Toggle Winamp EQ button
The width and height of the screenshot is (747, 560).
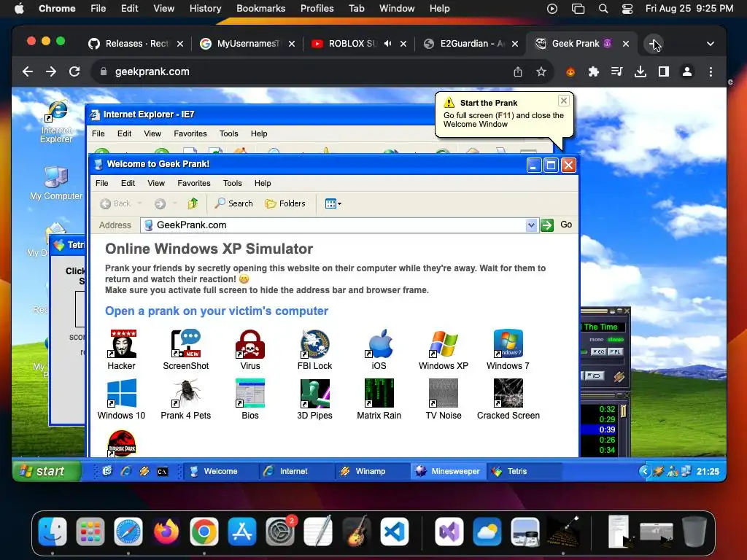click(598, 352)
